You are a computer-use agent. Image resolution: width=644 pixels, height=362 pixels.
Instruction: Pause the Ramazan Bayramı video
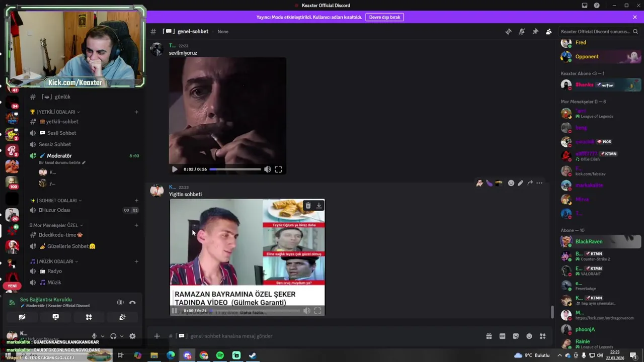coord(175,311)
